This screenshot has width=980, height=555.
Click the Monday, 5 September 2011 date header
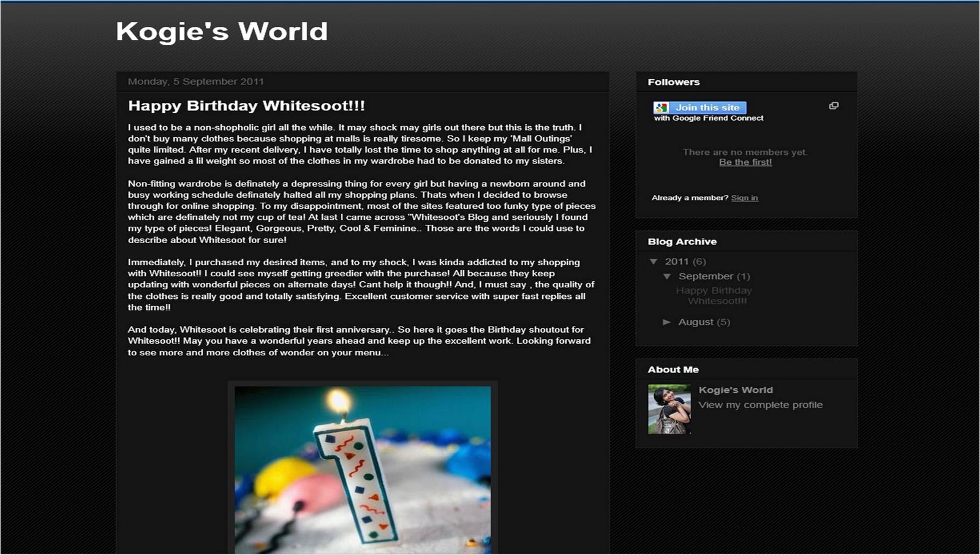tap(196, 81)
